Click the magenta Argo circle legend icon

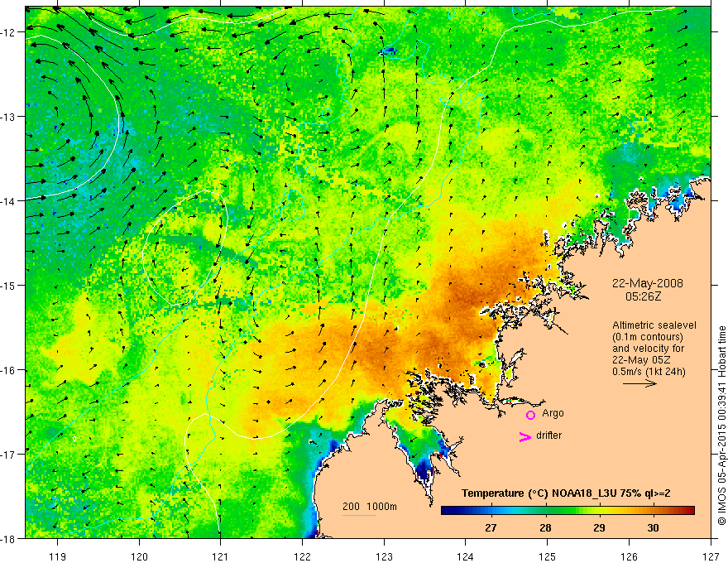[530, 415]
